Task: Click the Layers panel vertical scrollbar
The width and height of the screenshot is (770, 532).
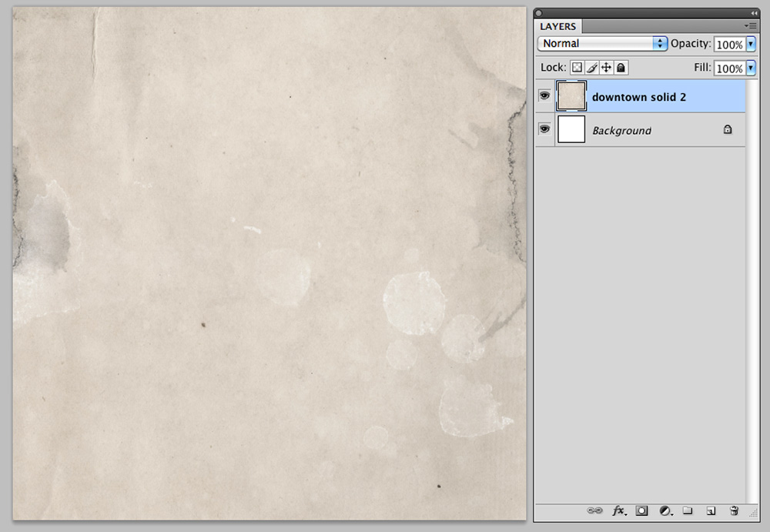Action: click(x=752, y=291)
